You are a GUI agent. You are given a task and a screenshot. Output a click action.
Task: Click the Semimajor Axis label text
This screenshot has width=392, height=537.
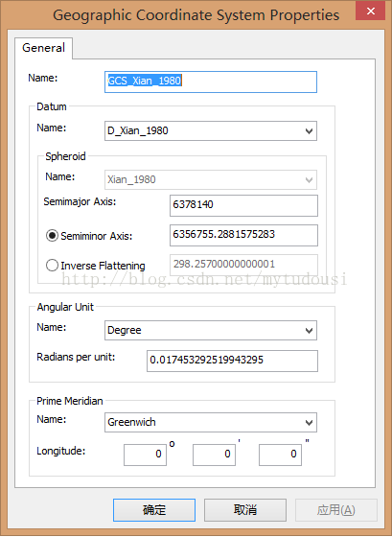[x=80, y=201]
